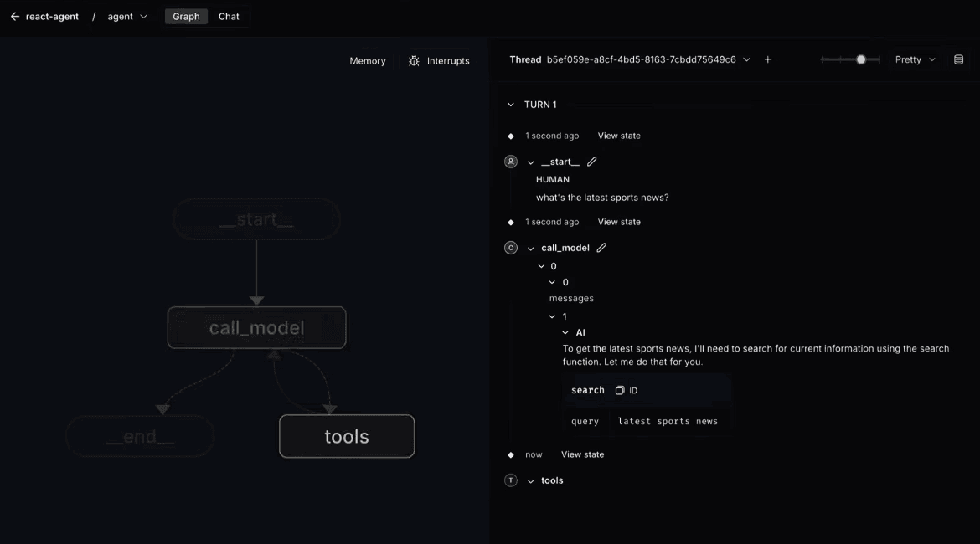Select the __end__ graph node
The height and width of the screenshot is (544, 980).
coord(140,436)
